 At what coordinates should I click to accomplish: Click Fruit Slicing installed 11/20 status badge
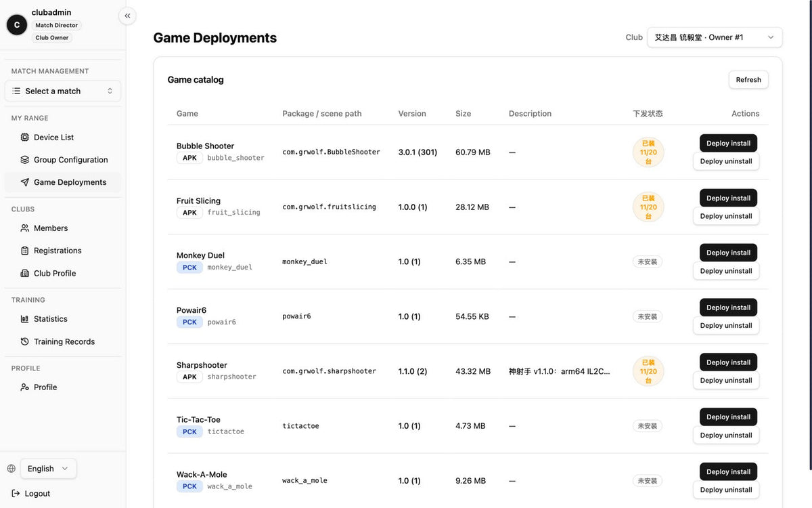tap(648, 207)
